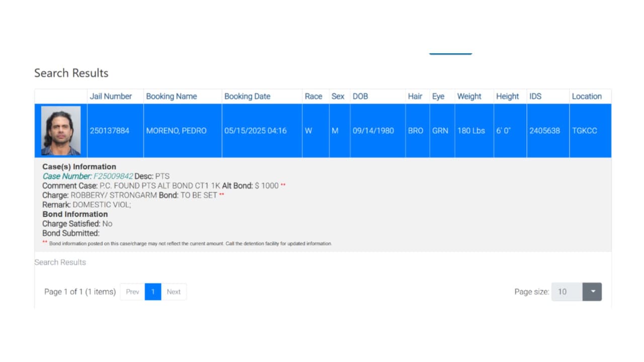Select page 1 in the pagination
This screenshot has width=644, height=362.
(153, 292)
